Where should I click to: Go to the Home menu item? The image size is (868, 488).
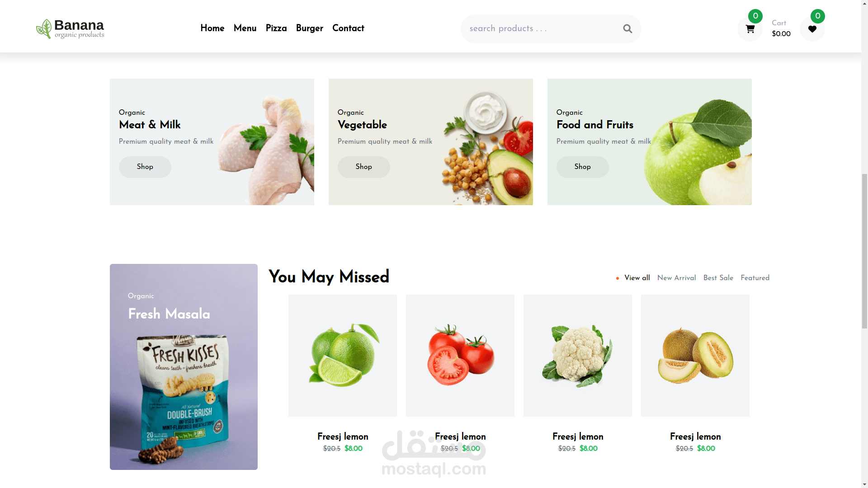(x=212, y=28)
